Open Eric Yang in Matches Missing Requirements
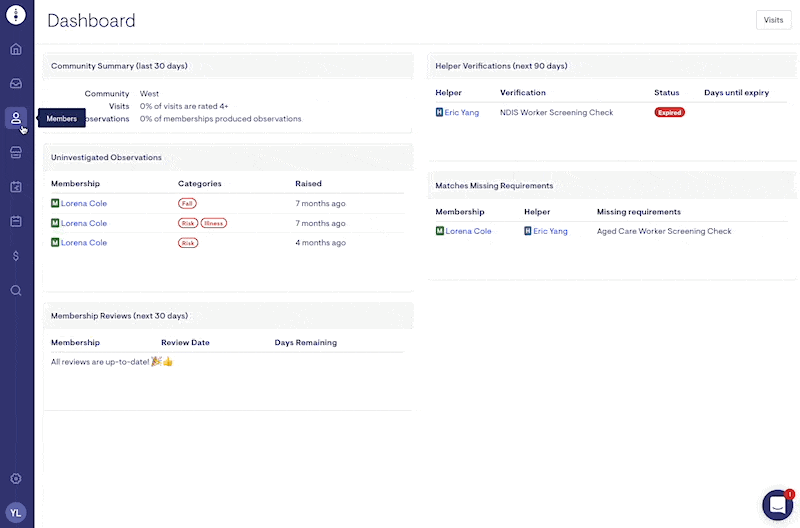The image size is (800, 528). pyautogui.click(x=550, y=231)
